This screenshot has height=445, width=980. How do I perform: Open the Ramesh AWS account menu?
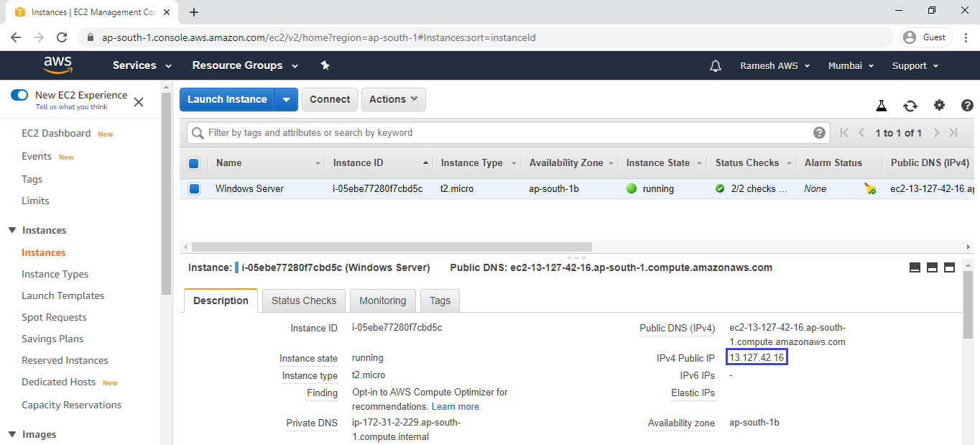tap(775, 65)
